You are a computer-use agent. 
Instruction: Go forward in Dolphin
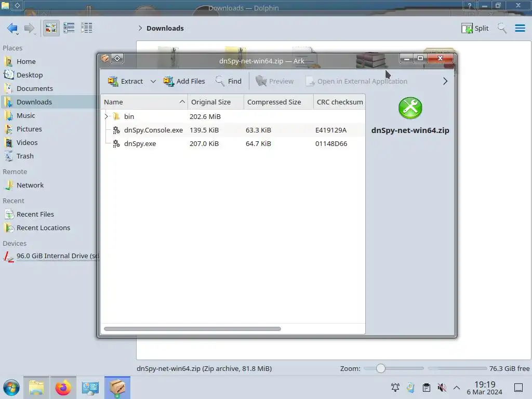30,28
